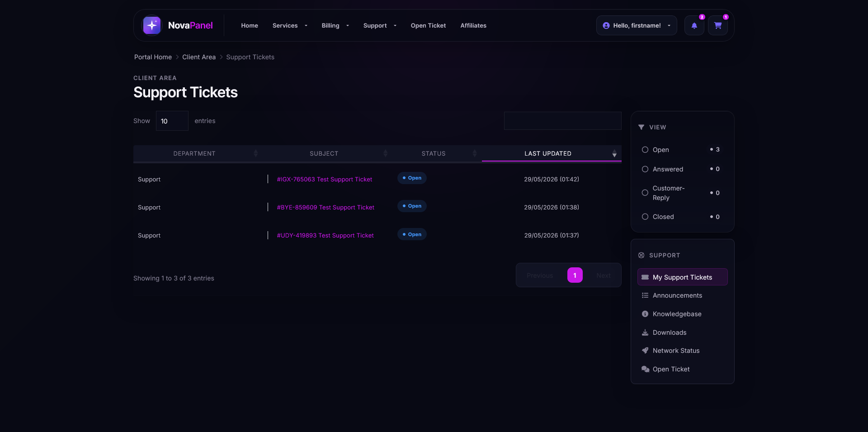
Task: Open Announcements in the support sidebar
Action: [682, 295]
